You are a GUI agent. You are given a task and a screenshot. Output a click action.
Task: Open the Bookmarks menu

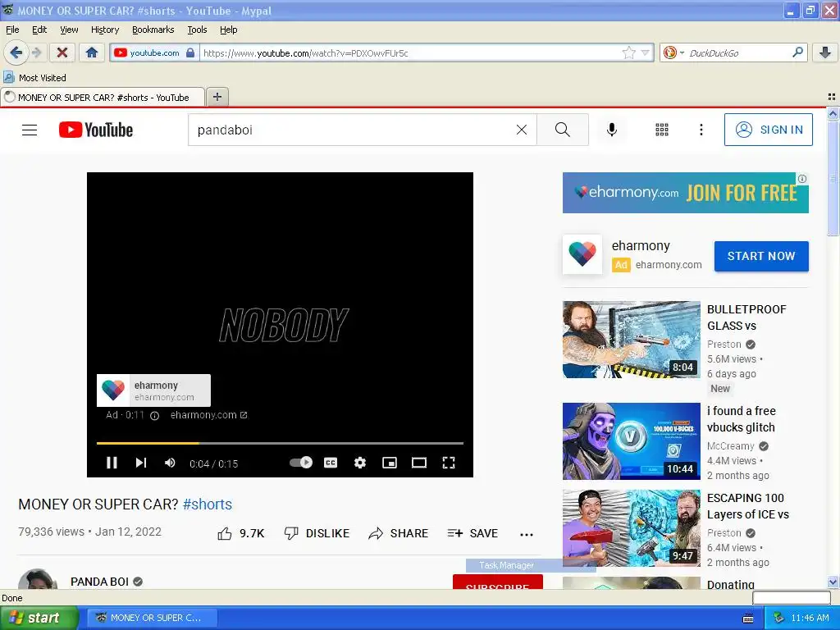click(153, 30)
